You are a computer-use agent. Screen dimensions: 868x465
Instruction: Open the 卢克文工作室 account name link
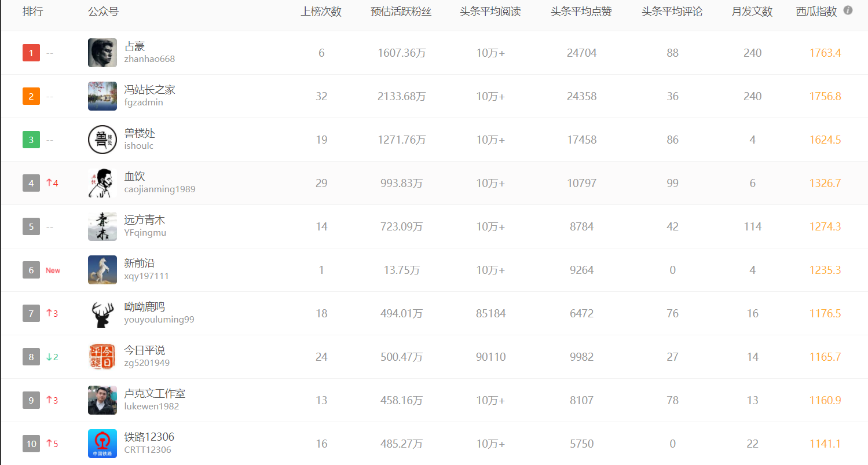155,394
